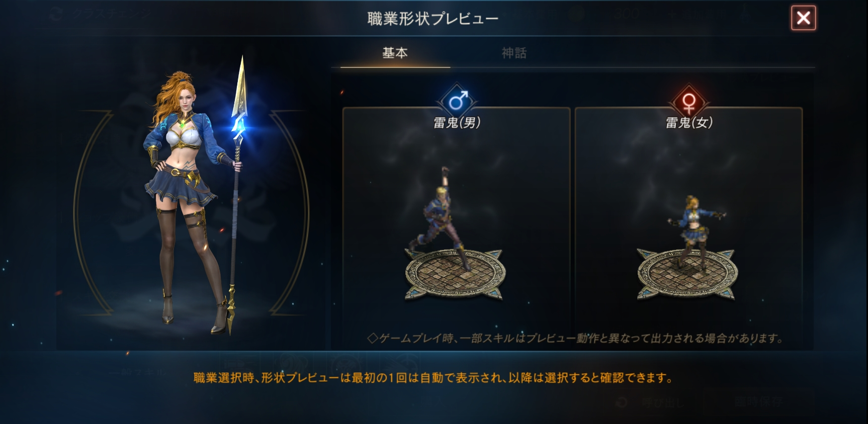Viewport: 868px width, 424px height.
Task: Tap the stone pedestal under male character
Action: 456,274
